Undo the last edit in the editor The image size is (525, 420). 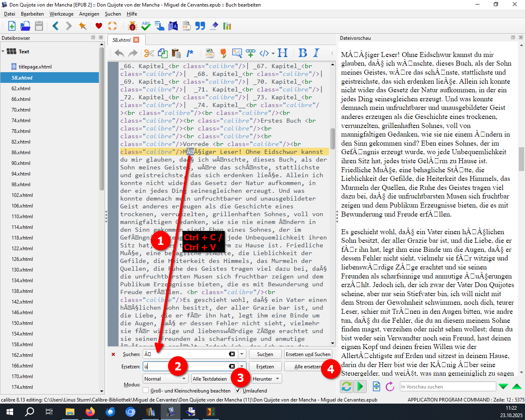(119, 53)
